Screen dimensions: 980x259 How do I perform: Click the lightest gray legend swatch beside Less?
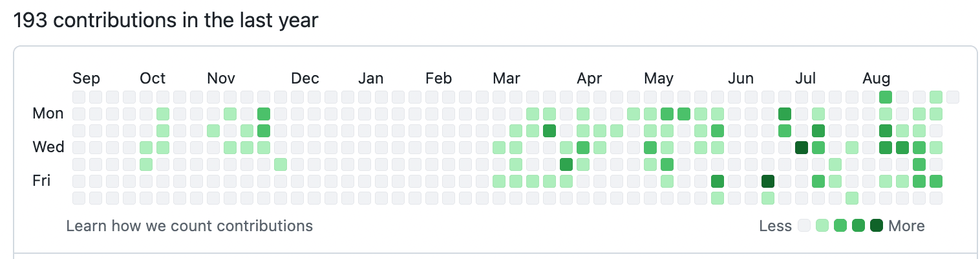804,226
